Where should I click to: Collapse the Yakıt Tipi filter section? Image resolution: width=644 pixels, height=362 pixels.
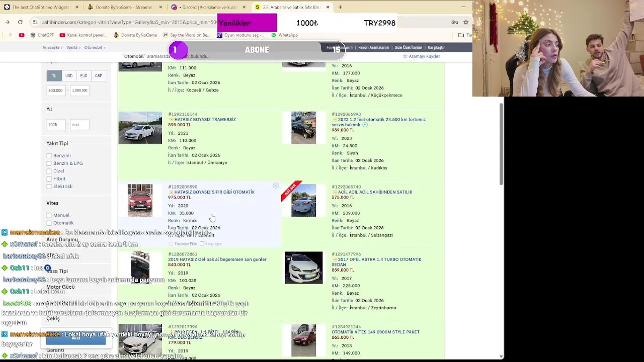(x=57, y=143)
